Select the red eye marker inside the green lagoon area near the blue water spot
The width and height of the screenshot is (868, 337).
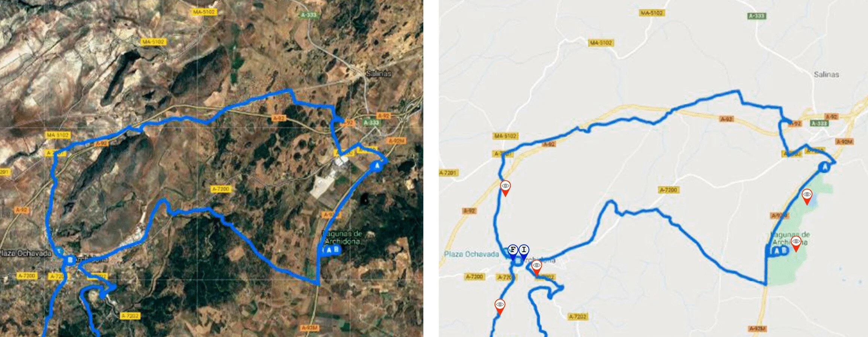pos(807,196)
